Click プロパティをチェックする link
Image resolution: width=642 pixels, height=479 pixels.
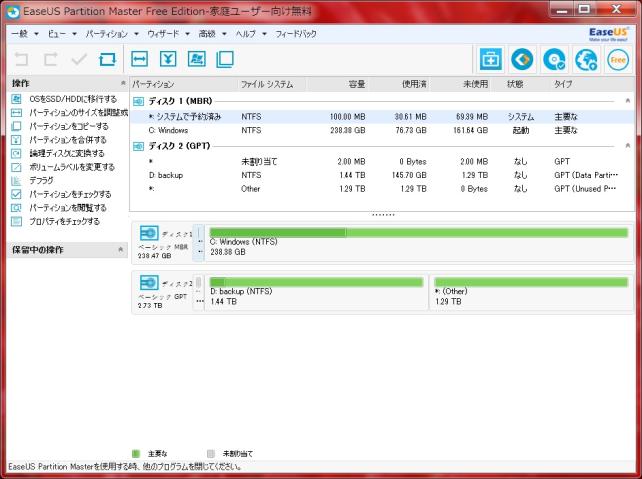[x=64, y=221]
